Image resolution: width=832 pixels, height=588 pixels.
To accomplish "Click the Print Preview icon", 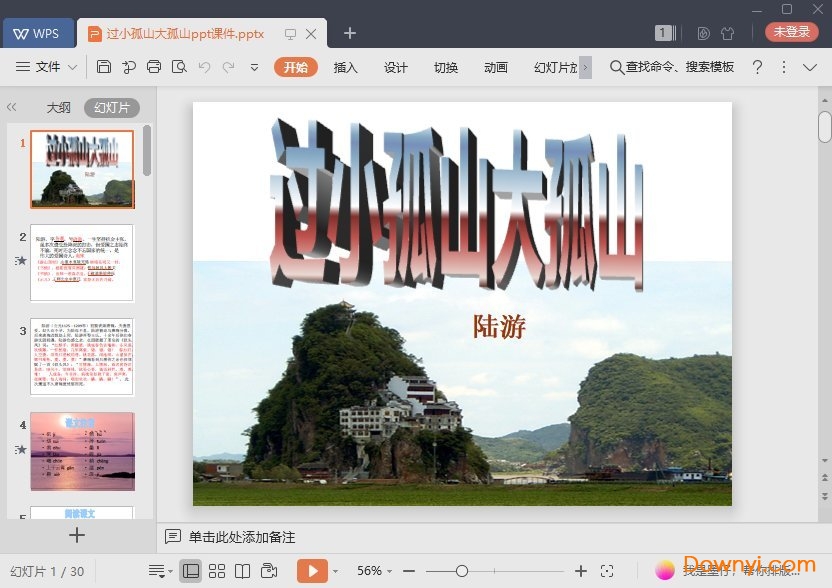I will click(181, 67).
